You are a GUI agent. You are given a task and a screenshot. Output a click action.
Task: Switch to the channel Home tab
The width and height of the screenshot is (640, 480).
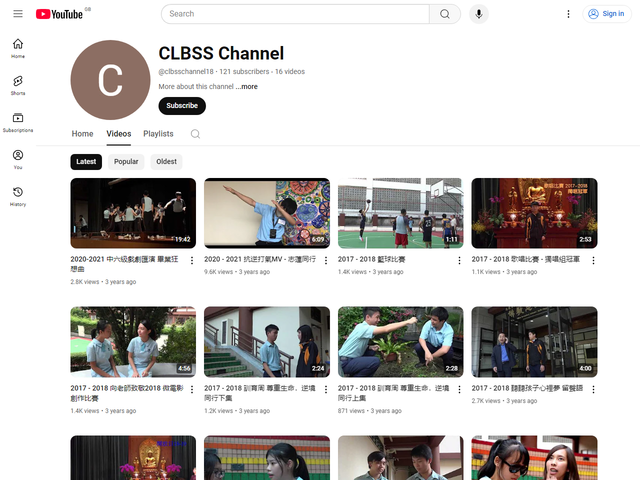point(82,134)
